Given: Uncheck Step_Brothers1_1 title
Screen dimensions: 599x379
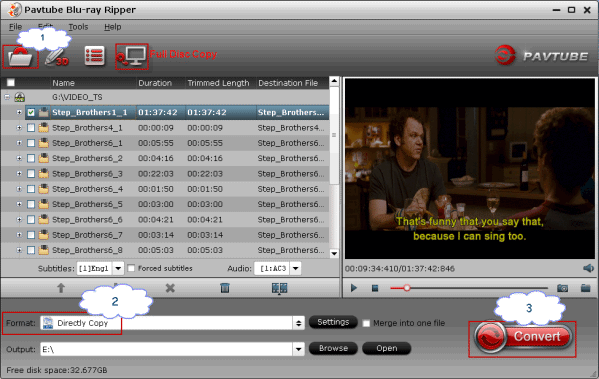Looking at the screenshot, I should [x=31, y=112].
